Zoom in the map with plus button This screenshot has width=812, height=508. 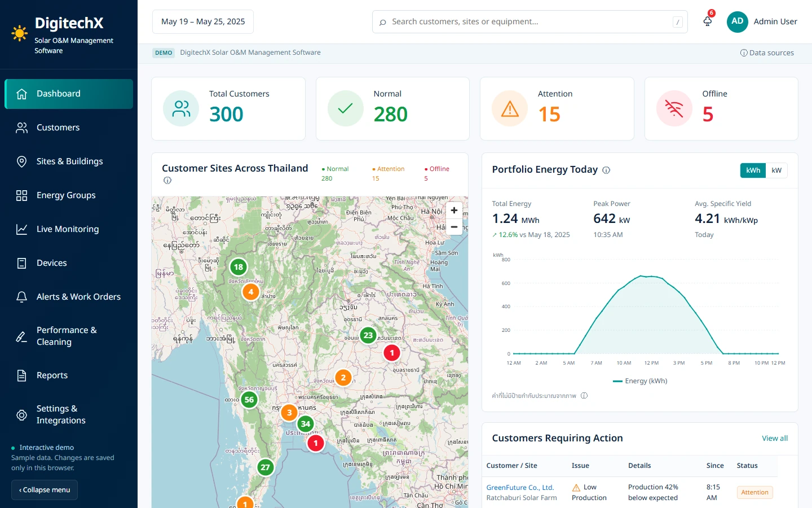click(x=454, y=211)
